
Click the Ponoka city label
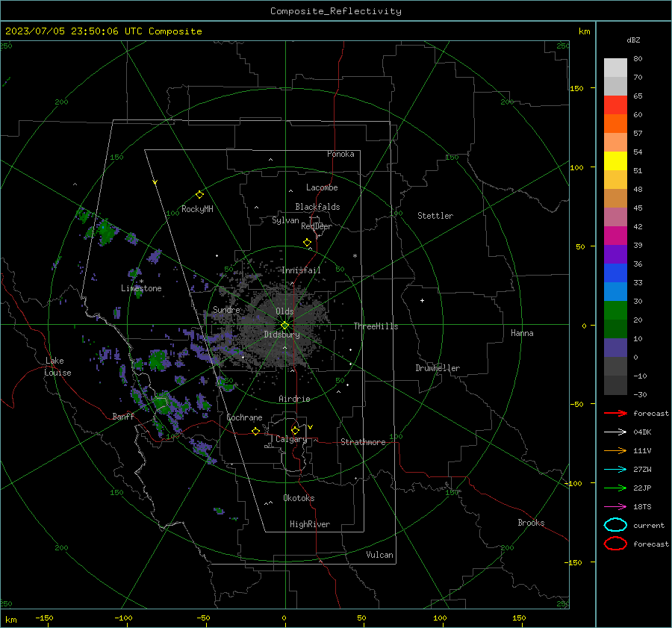pos(340,154)
